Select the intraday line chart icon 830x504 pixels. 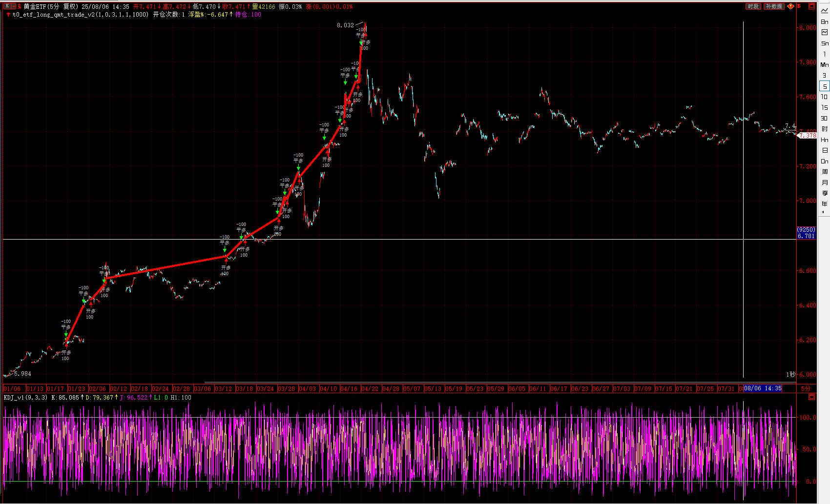(x=825, y=10)
